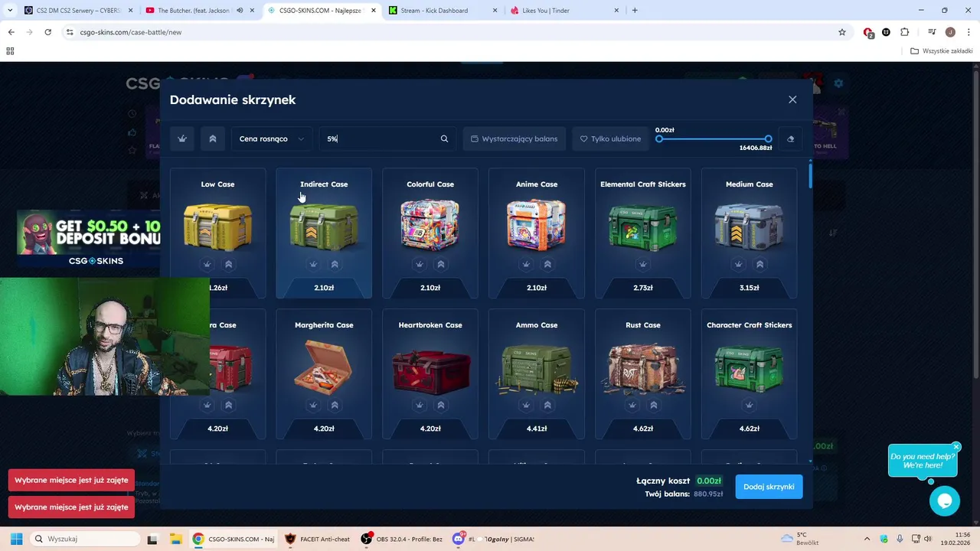Select the Indirect Case card
980x551 pixels.
(x=324, y=233)
